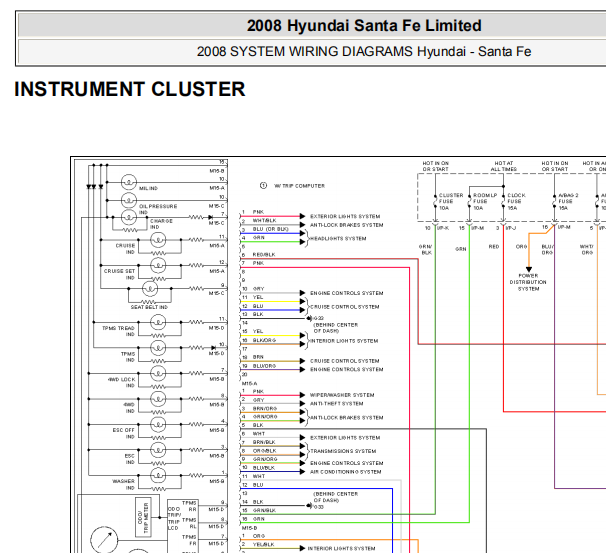Click the CLUSTER FUSE 10A label
The height and width of the screenshot is (553, 606).
pos(451,202)
